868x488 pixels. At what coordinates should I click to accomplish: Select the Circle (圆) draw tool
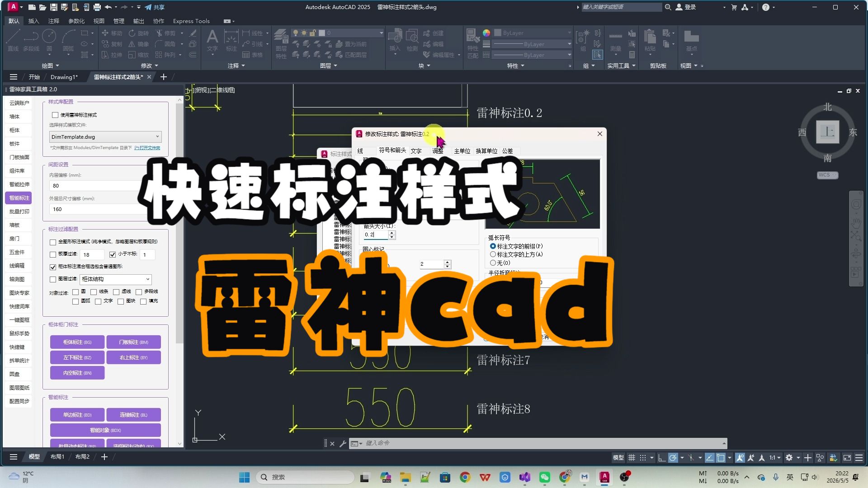pyautogui.click(x=49, y=40)
